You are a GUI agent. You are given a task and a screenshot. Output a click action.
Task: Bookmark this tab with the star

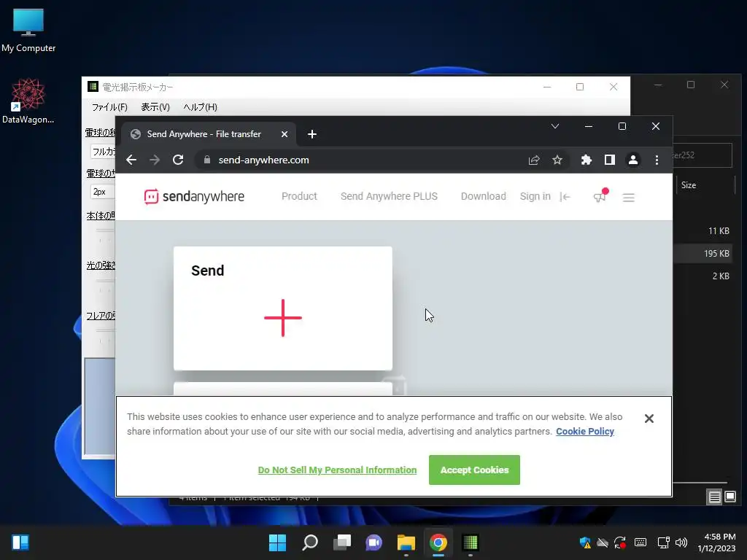557,160
